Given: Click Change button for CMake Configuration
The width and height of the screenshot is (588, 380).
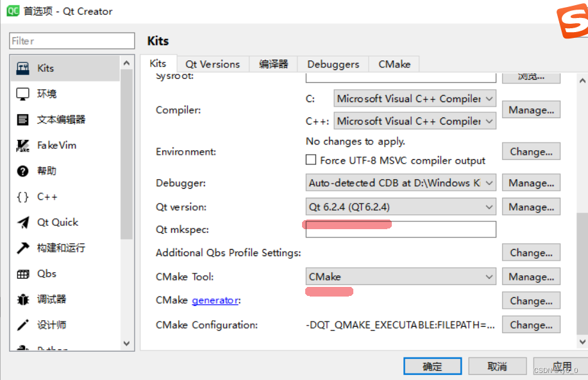Looking at the screenshot, I should click(x=531, y=325).
